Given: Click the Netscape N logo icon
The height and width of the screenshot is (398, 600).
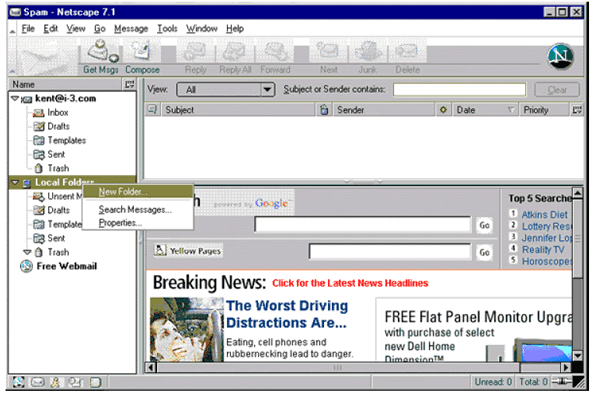Looking at the screenshot, I should tap(561, 56).
